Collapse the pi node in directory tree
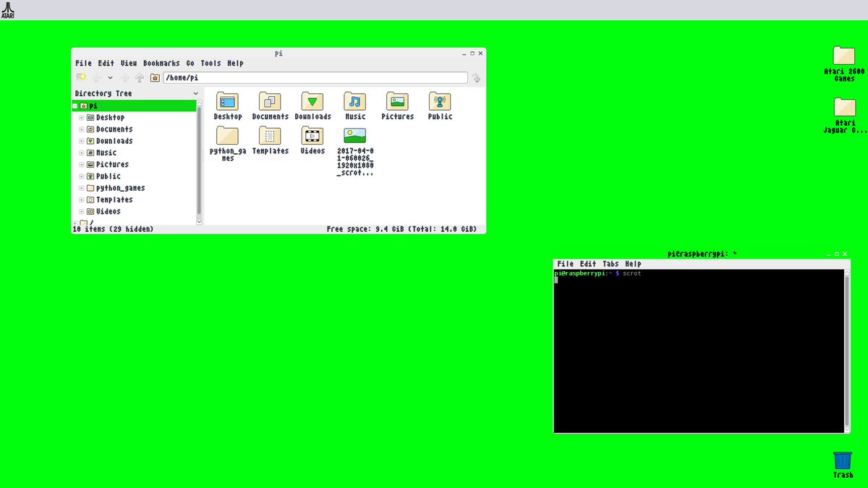 [x=75, y=106]
